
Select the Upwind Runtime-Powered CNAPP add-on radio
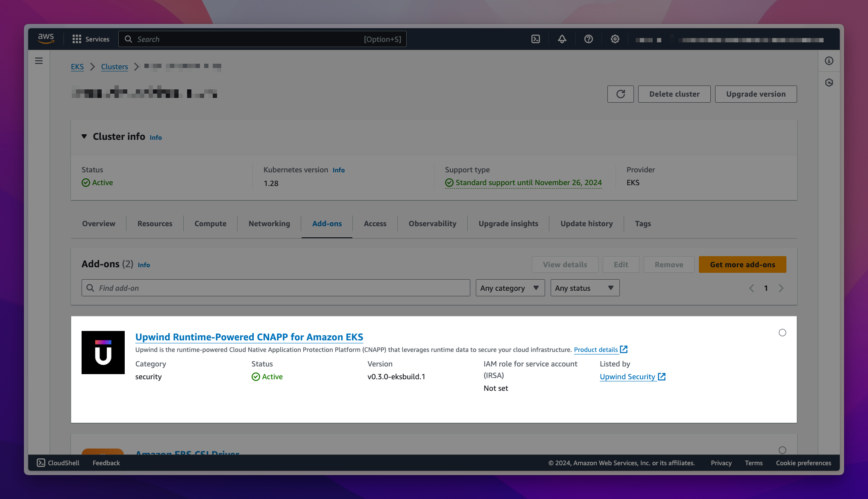click(x=782, y=333)
